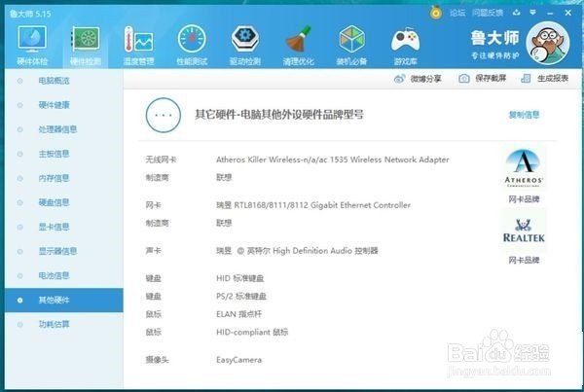Click the Realtek brand logo
The image size is (584, 392).
pyautogui.click(x=524, y=231)
